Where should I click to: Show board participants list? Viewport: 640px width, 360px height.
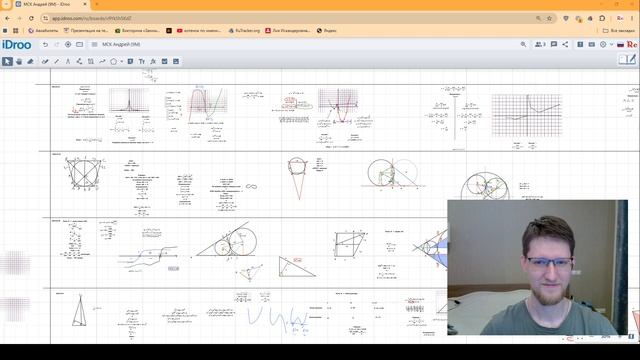click(x=540, y=44)
